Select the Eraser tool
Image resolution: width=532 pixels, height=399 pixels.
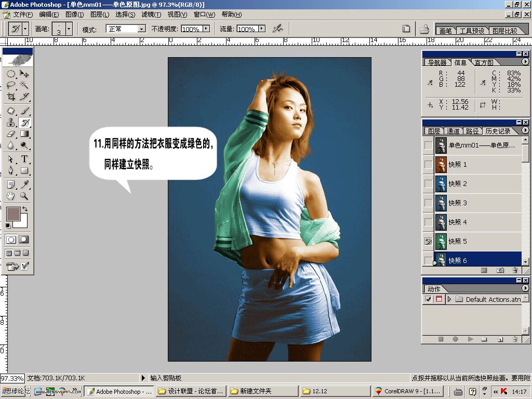click(11, 134)
